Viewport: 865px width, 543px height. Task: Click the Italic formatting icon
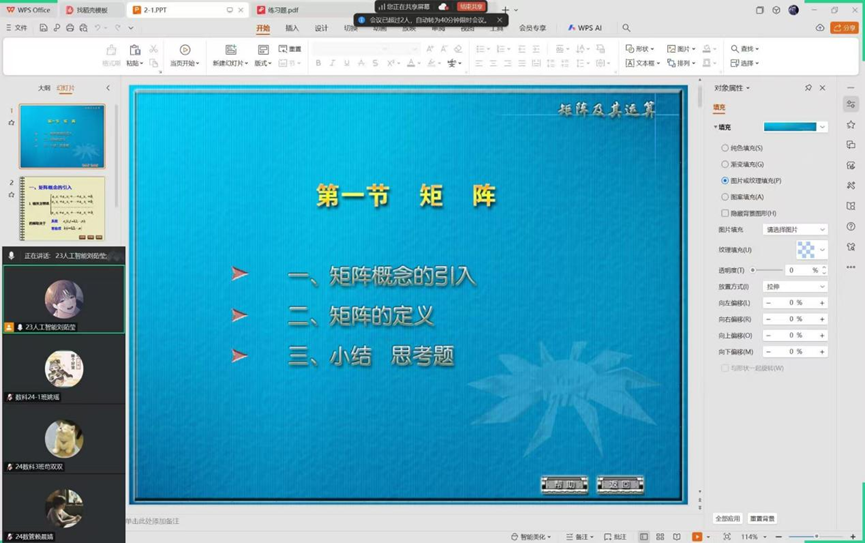[333, 63]
